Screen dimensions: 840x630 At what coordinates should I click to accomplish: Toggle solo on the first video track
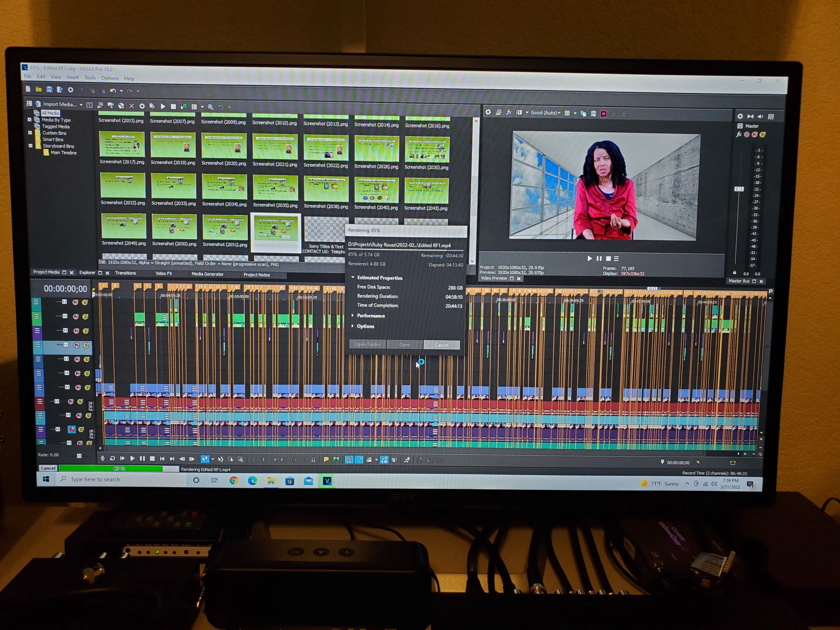point(84,302)
